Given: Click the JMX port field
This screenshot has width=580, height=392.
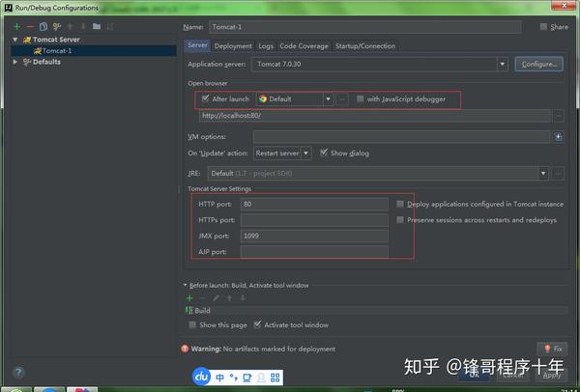Looking at the screenshot, I should click(x=314, y=236).
